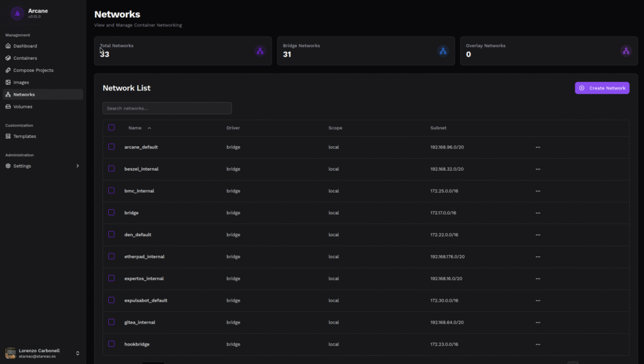Tick the checkbox for gitea_internal
Viewport: 644px width, 364px height.
tap(111, 322)
